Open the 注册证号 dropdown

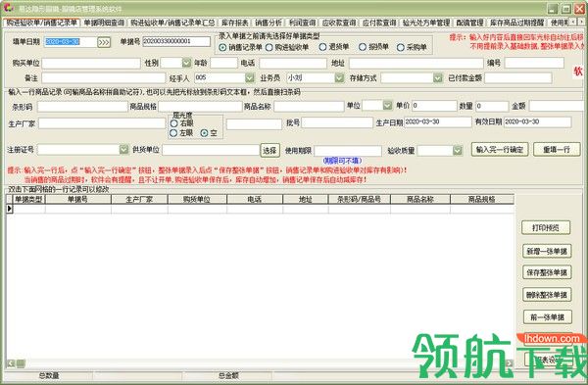click(124, 149)
